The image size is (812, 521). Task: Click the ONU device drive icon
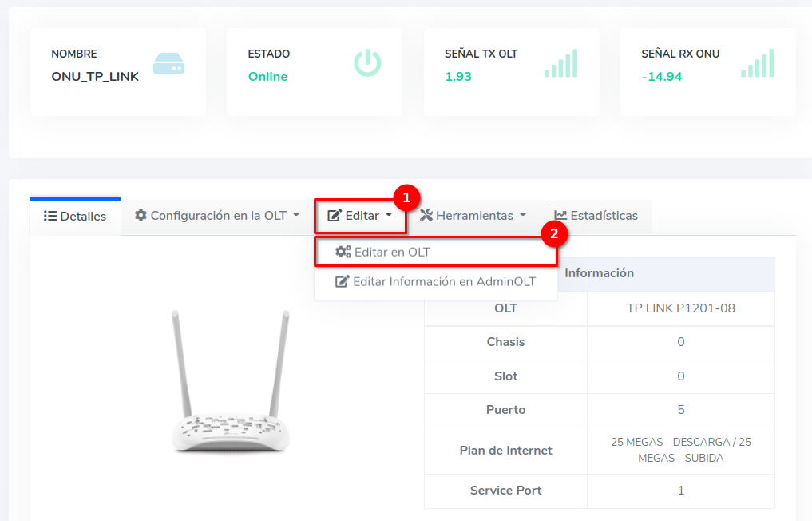coord(168,64)
